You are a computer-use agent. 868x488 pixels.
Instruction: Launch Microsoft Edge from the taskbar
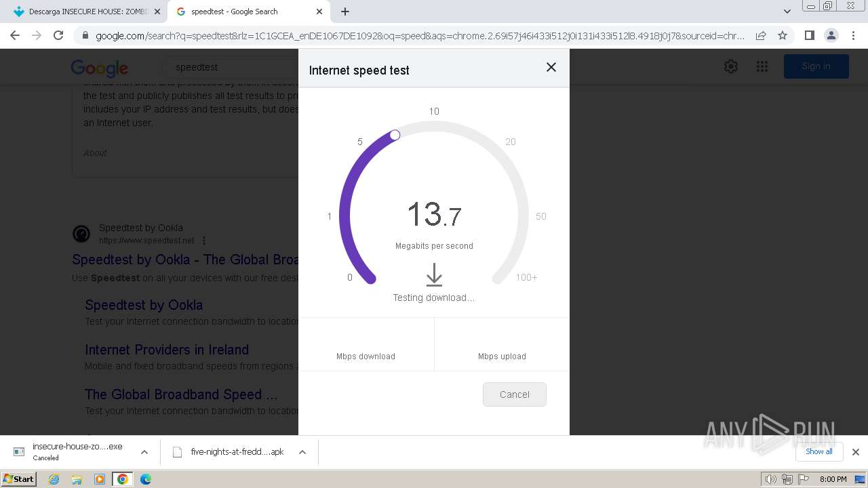(146, 479)
